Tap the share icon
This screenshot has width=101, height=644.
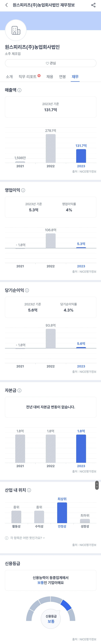pyautogui.click(x=93, y=5)
